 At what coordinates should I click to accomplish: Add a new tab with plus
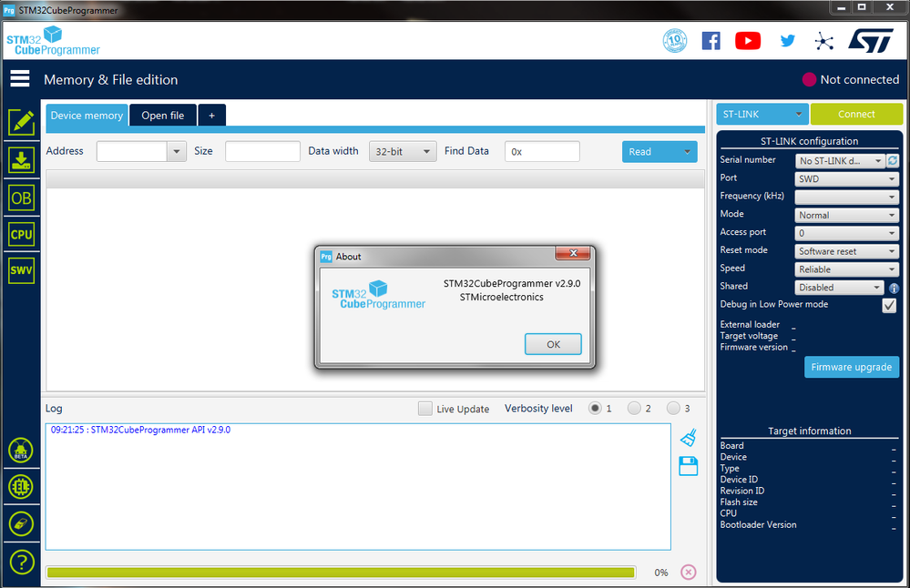click(212, 116)
